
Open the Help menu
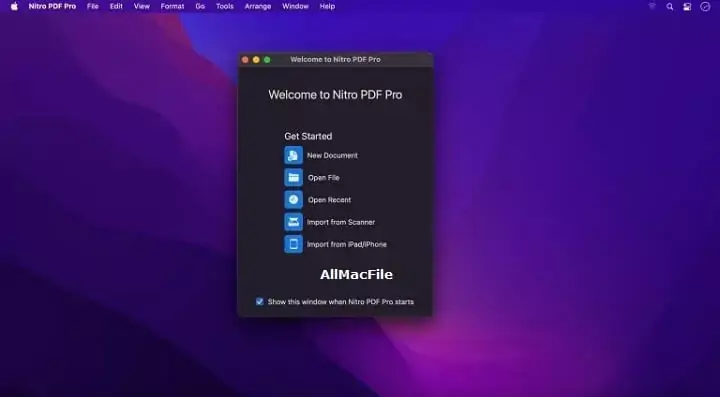point(327,6)
